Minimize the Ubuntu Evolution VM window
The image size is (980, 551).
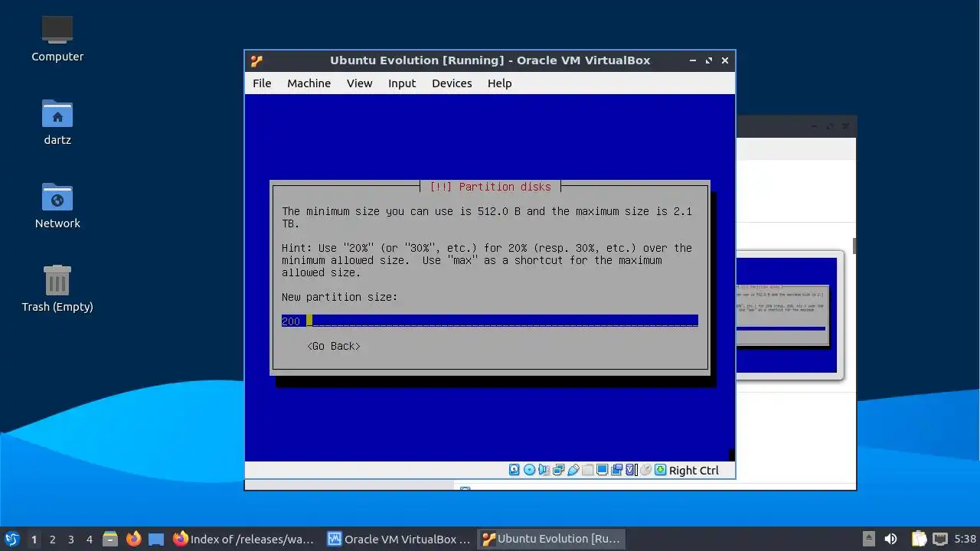click(693, 60)
